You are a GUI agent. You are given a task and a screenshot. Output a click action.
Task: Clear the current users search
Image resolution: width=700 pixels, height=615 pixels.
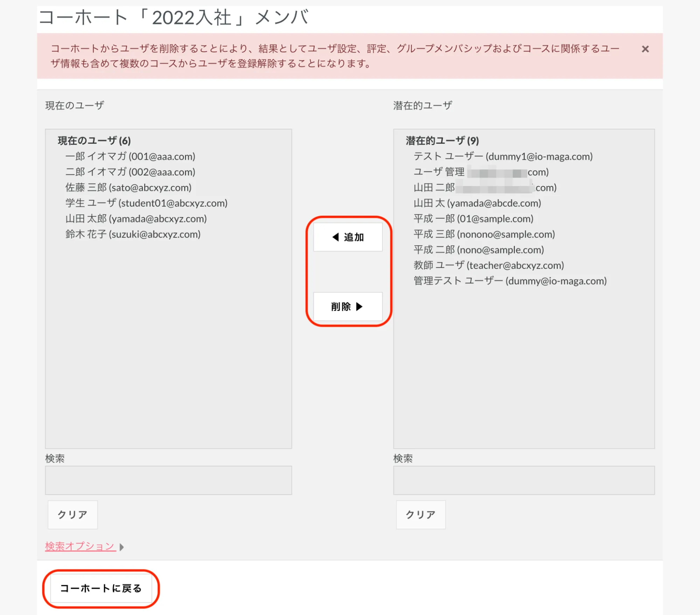72,514
